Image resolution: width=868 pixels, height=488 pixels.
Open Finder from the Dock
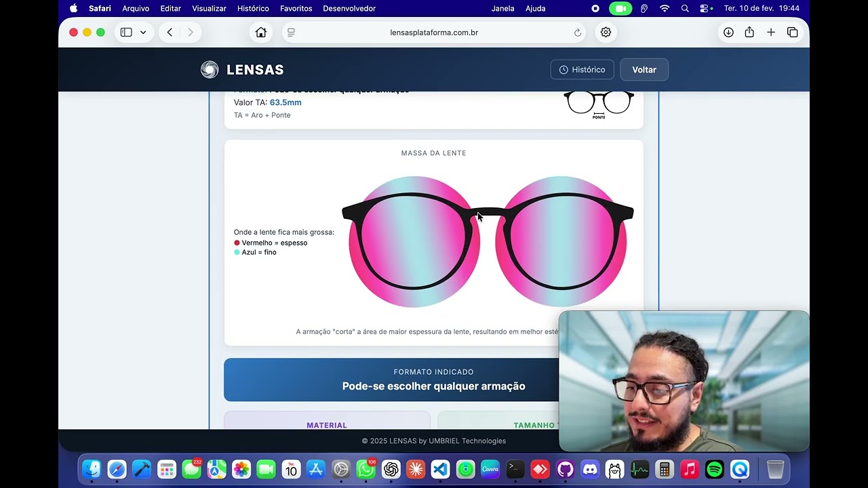point(92,469)
